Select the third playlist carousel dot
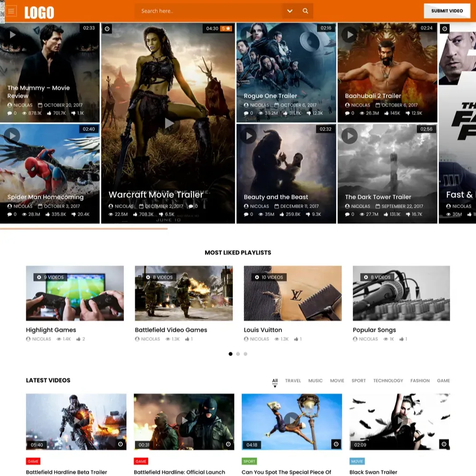 [x=246, y=354]
